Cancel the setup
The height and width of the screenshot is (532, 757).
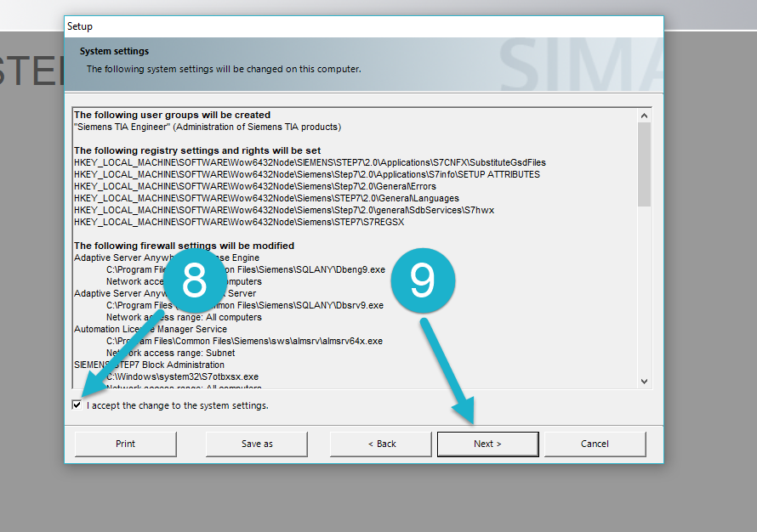click(x=595, y=444)
